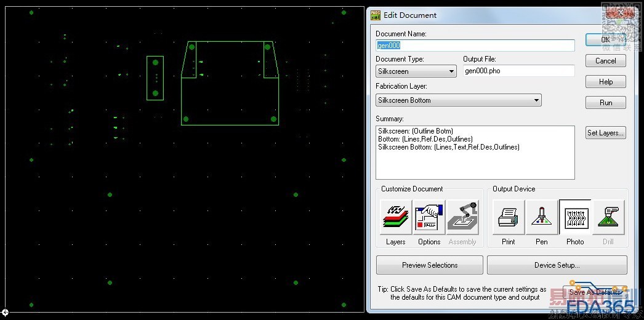The image size is (644, 320).
Task: Select the 'Bottom: (Lines,Ref.Des,Outlines)' summary line
Action: pos(425,139)
